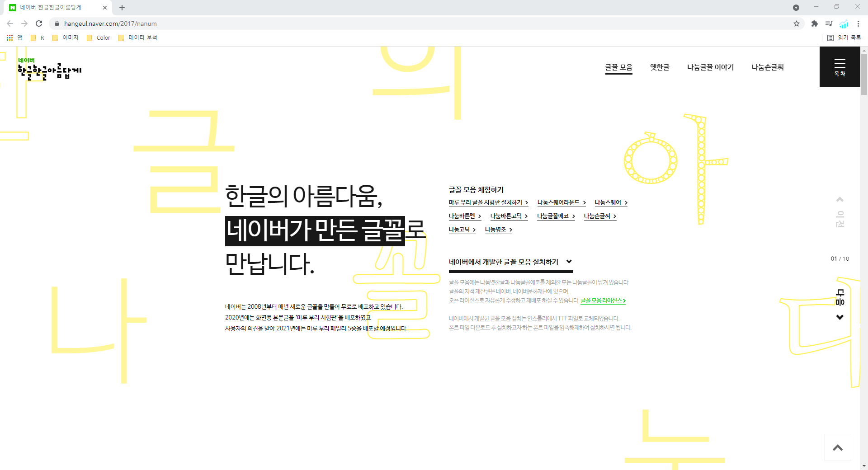Click the blue chart extension icon

point(844,23)
